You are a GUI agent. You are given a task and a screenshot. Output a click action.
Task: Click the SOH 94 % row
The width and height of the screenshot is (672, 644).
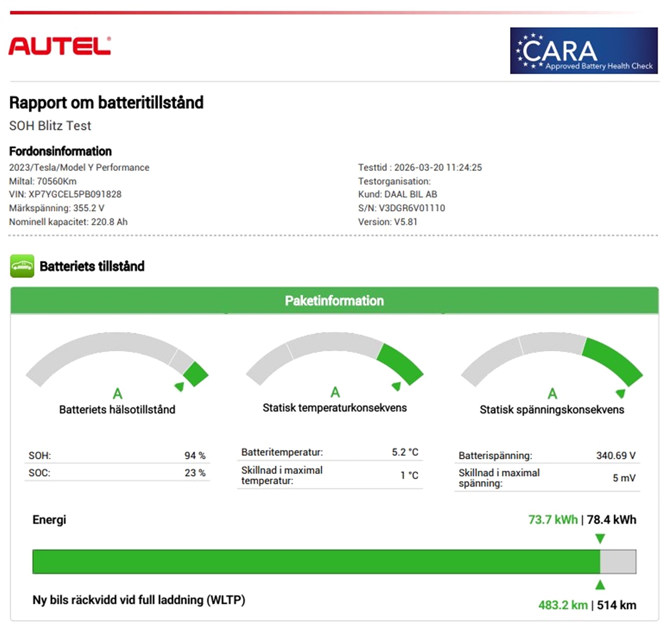(117, 455)
